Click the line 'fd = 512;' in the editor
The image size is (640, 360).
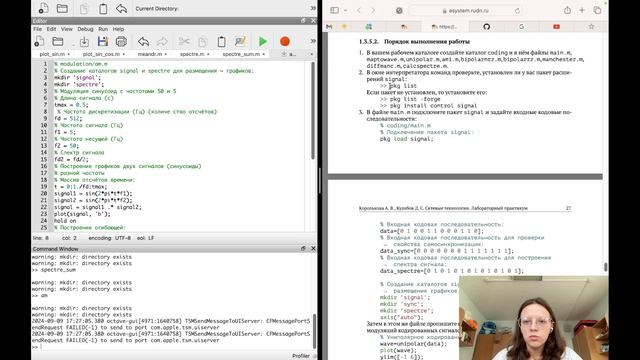(x=68, y=118)
